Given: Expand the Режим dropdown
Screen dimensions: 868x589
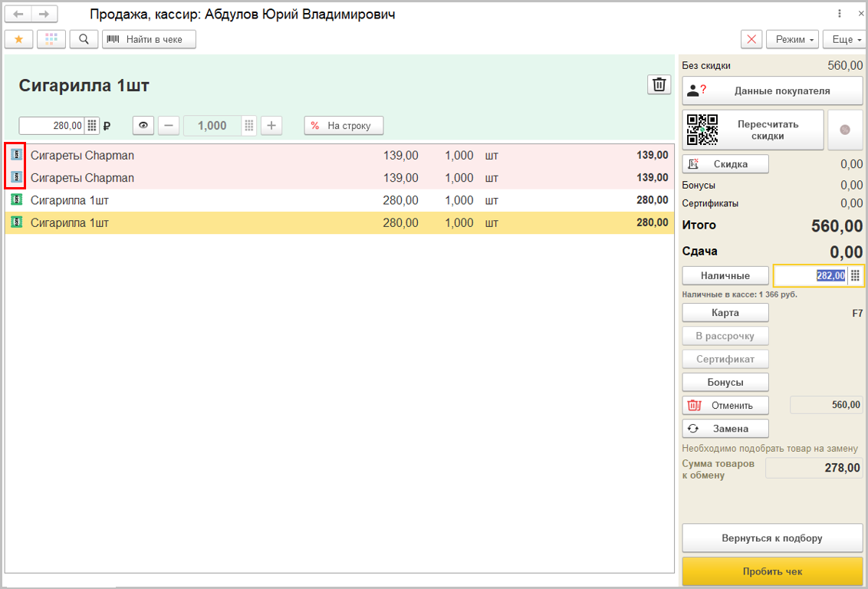Looking at the screenshot, I should coord(794,39).
